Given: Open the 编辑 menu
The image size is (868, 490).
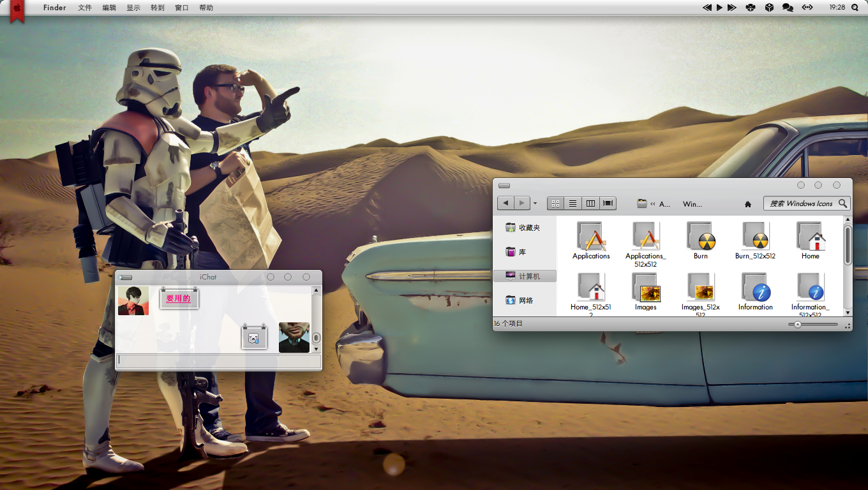Looking at the screenshot, I should [x=109, y=8].
